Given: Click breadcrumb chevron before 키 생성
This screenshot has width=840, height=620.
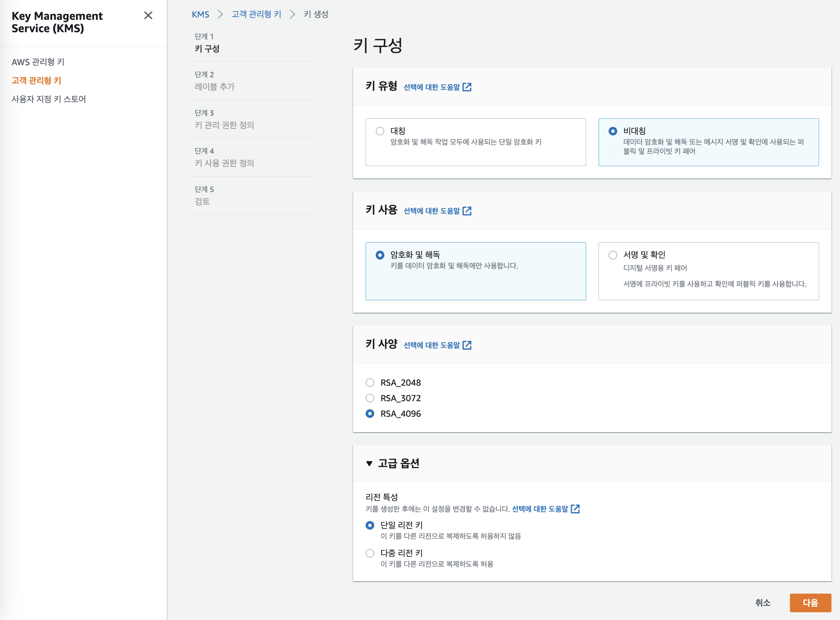Looking at the screenshot, I should tap(292, 14).
